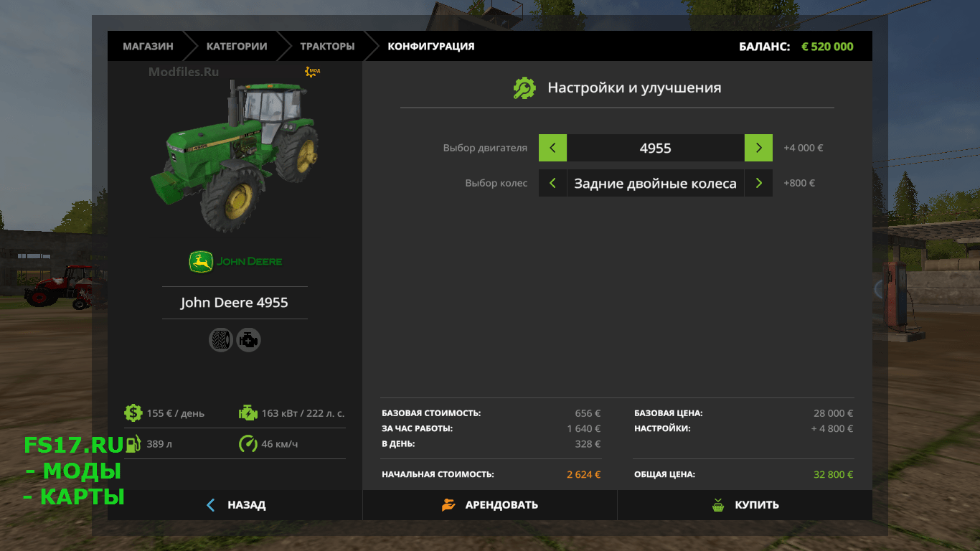Image resolution: width=980 pixels, height=551 pixels.
Task: Click the tire configuration icon
Action: 221,339
